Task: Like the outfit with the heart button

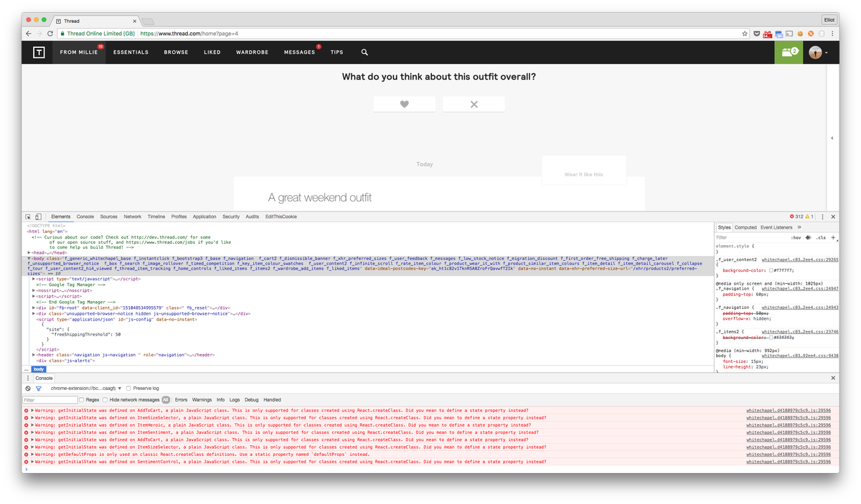Action: pyautogui.click(x=404, y=104)
